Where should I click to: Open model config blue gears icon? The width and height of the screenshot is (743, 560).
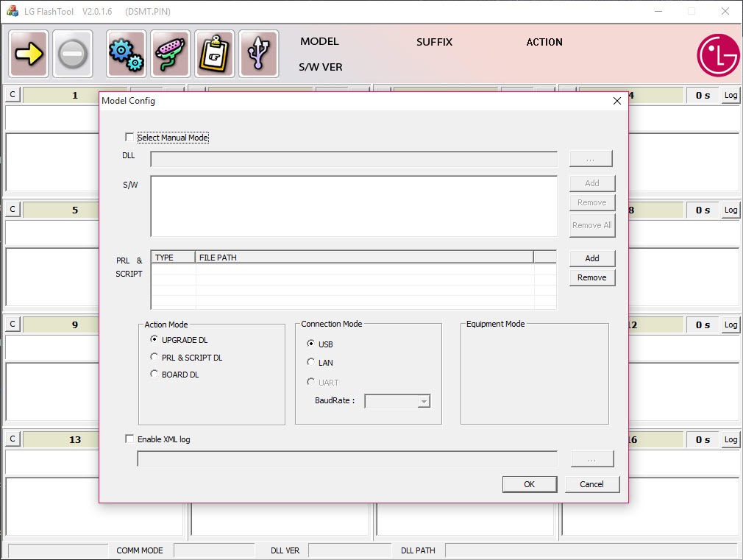(126, 54)
